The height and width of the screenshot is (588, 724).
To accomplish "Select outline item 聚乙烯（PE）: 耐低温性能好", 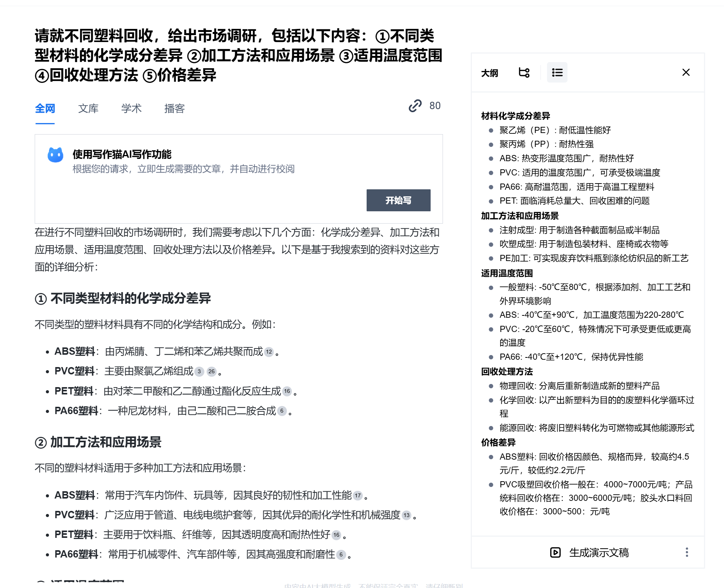I will point(555,130).
